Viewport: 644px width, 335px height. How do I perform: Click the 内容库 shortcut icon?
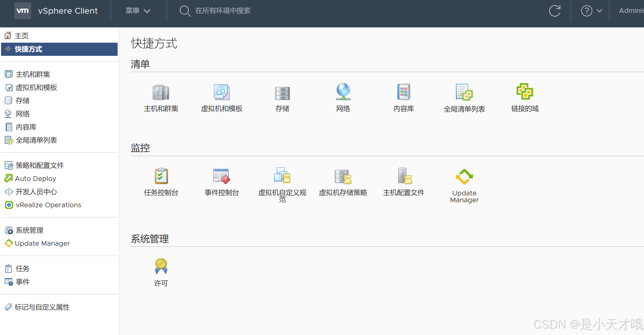[x=403, y=92]
